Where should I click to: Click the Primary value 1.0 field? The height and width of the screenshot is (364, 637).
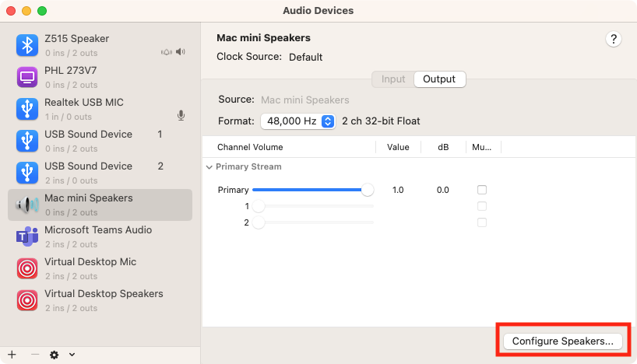(398, 190)
